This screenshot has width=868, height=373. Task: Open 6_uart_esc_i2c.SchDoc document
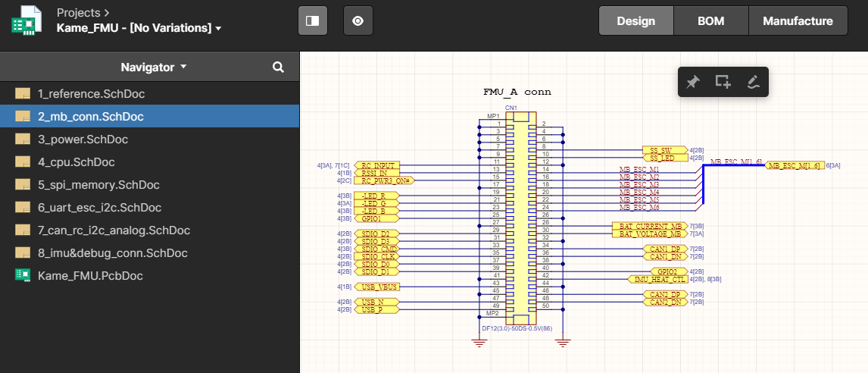pyautogui.click(x=149, y=207)
